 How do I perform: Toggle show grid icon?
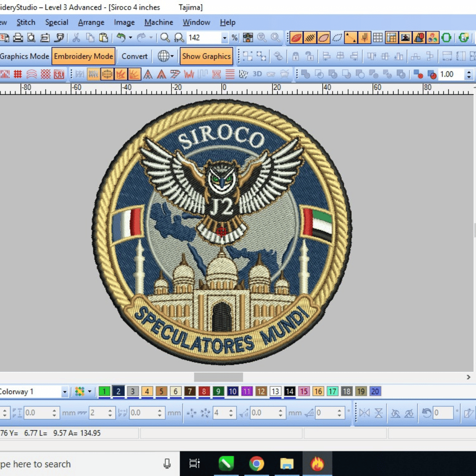(x=378, y=37)
